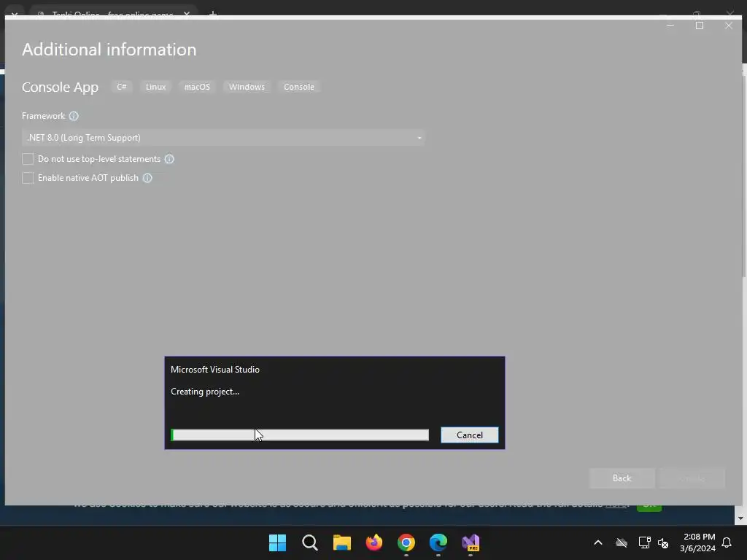This screenshot has height=560, width=747.
Task: Click the Framework info icon
Action: pos(74,116)
